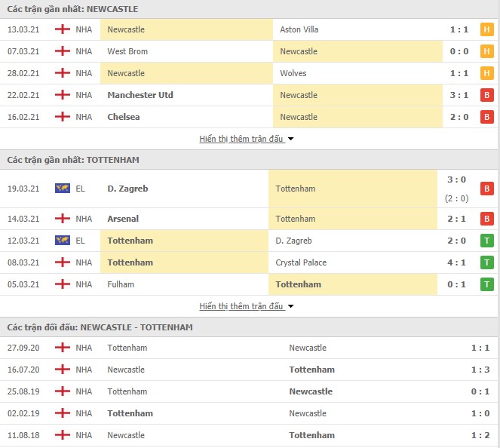This screenshot has width=500, height=448.
Task: Click 'Hiển thị thêm trận đấu' under Newcastle section
Action: pyautogui.click(x=241, y=139)
